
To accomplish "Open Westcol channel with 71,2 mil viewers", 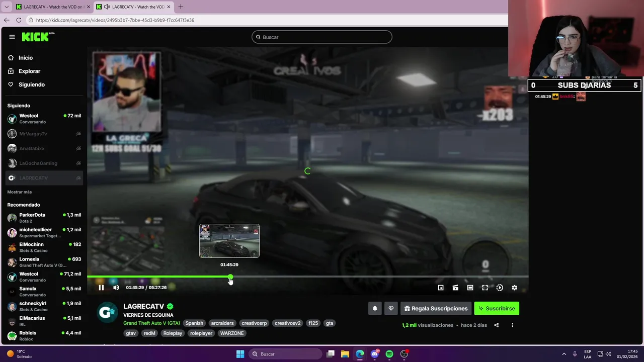I will (44, 277).
